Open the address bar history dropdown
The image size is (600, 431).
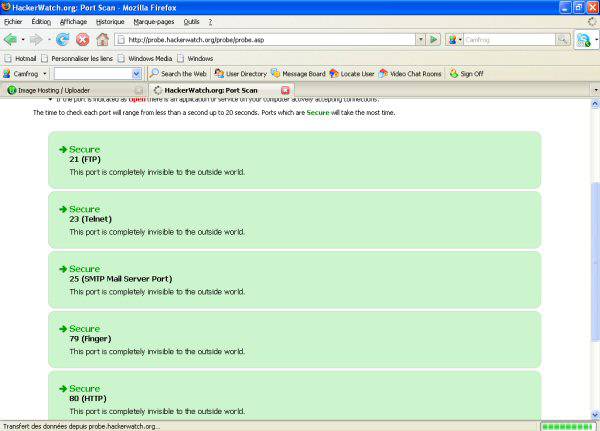tap(421, 39)
